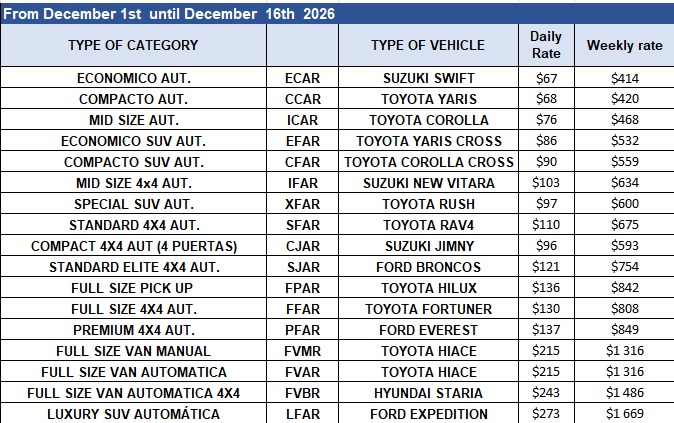Select the ECONOMICO AUT. category cell
This screenshot has height=423, width=674.
133,78
